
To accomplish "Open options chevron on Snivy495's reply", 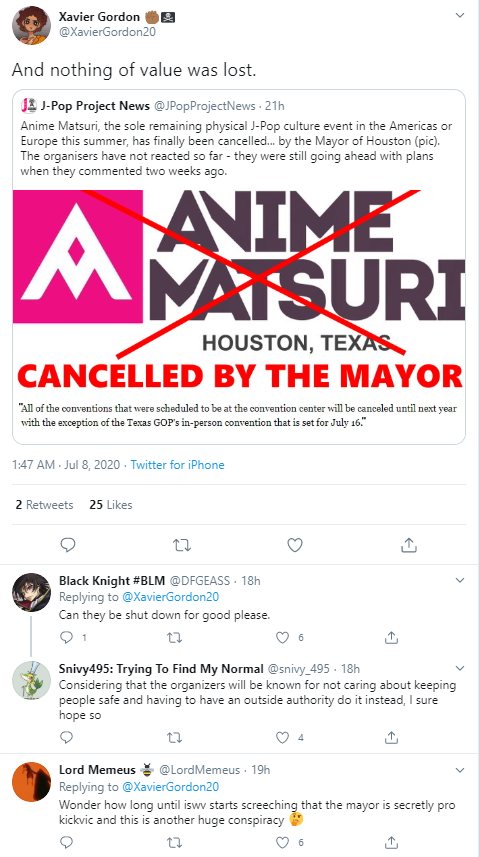I will pyautogui.click(x=460, y=668).
